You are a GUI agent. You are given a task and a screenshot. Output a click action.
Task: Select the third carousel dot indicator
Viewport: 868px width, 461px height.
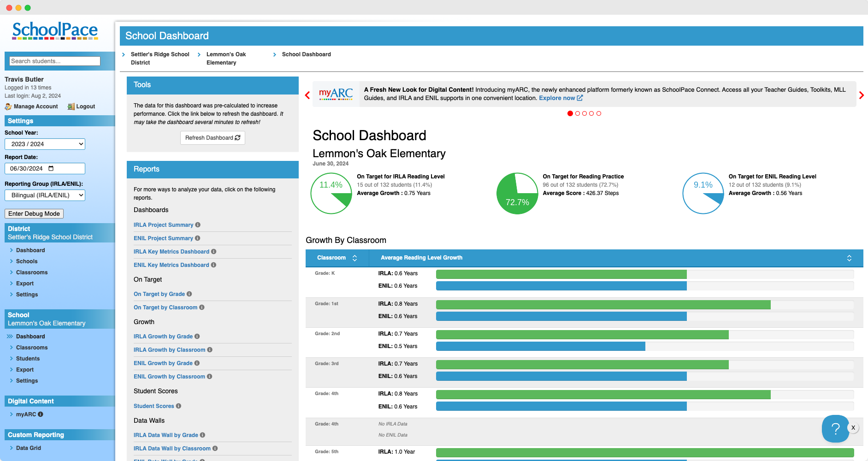pos(585,113)
